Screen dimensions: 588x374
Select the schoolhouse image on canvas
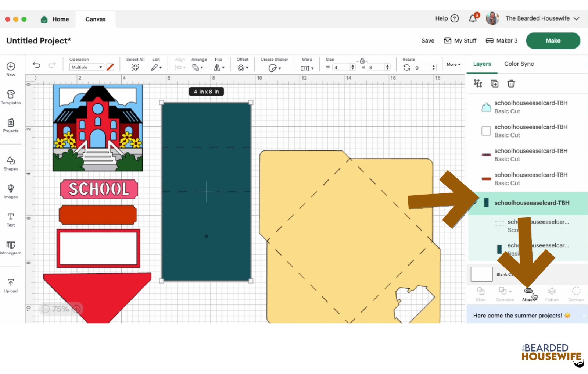coord(98,128)
